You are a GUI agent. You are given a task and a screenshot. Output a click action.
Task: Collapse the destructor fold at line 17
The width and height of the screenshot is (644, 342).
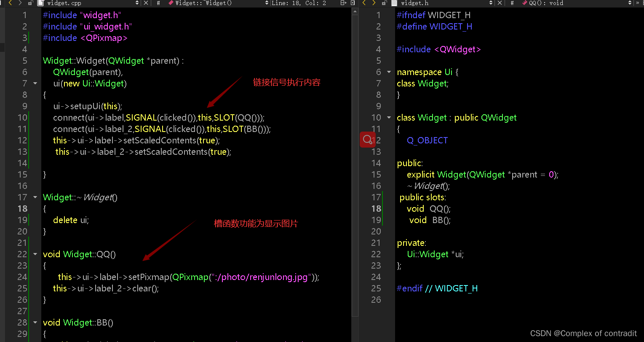coord(35,197)
